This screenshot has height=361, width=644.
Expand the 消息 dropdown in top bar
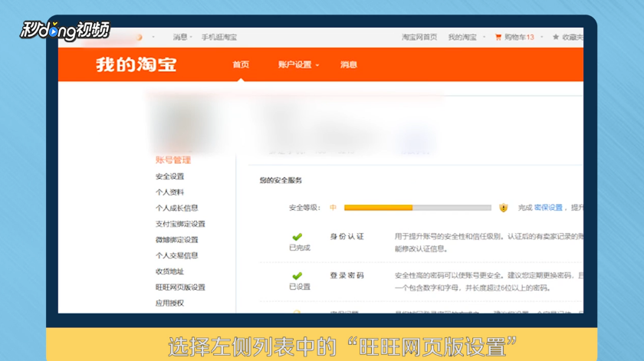point(182,37)
